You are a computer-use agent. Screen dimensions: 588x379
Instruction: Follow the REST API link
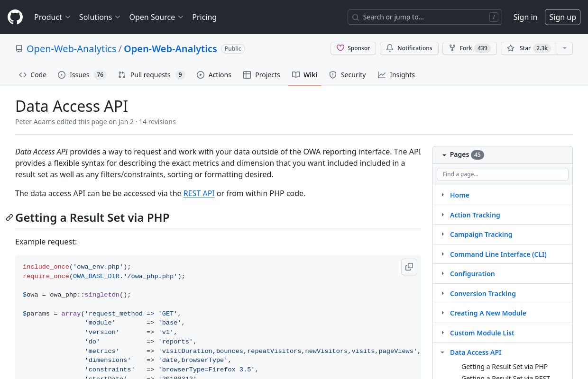[199, 193]
